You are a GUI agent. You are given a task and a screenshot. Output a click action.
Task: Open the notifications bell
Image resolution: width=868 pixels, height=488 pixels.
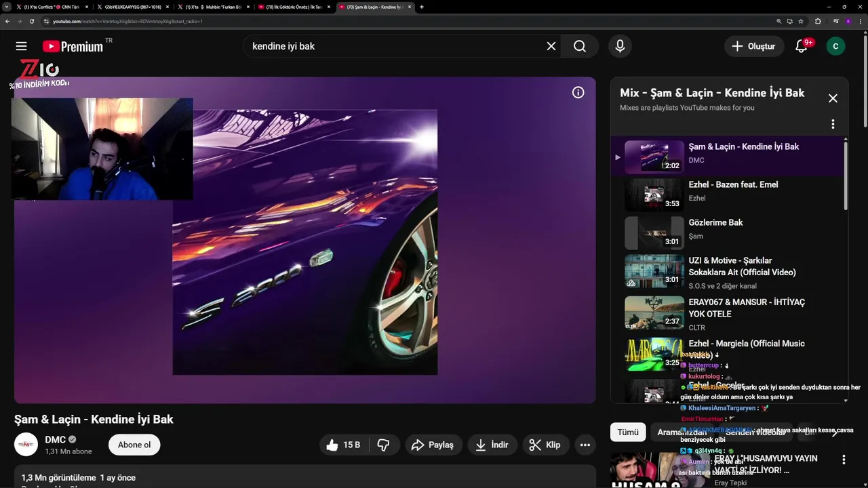[x=801, y=46]
